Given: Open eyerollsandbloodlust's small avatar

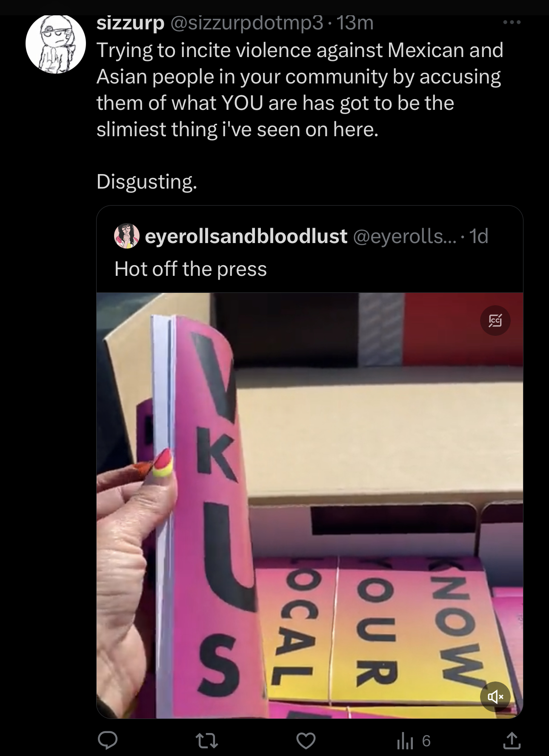Looking at the screenshot, I should [127, 236].
